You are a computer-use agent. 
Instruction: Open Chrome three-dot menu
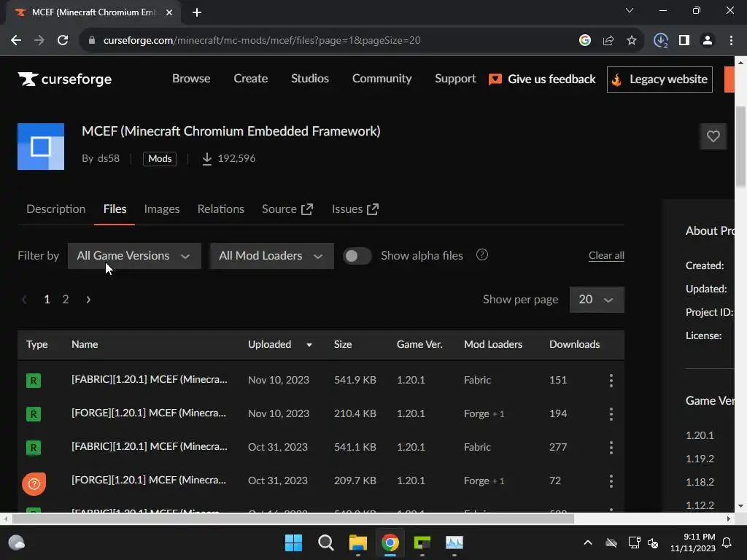pos(731,41)
